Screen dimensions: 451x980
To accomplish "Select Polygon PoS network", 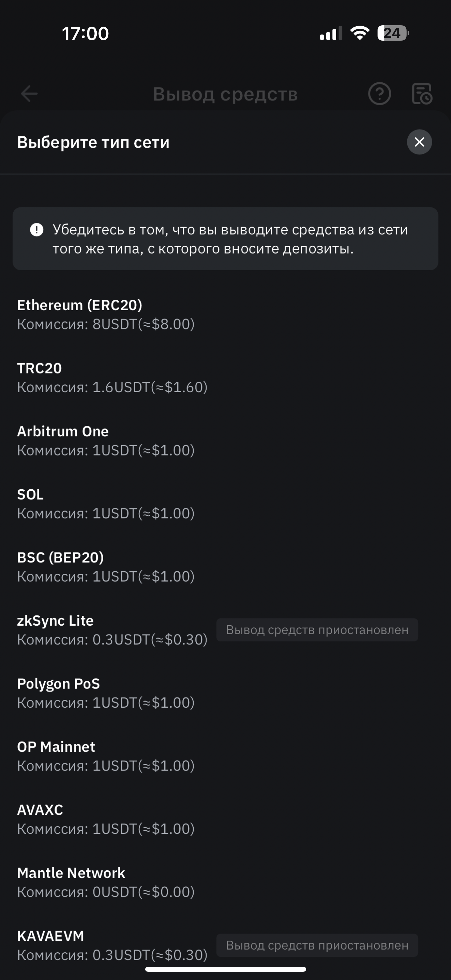I will tap(106, 693).
